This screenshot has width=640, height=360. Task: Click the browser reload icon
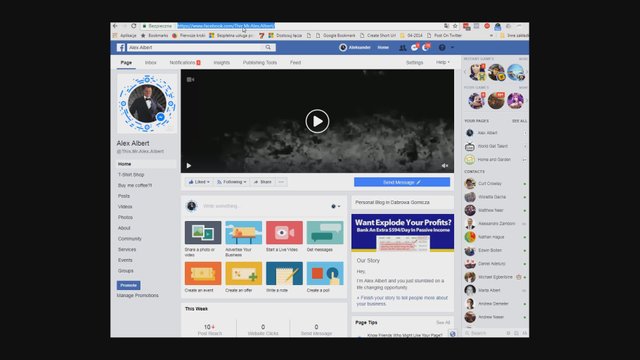[133, 26]
